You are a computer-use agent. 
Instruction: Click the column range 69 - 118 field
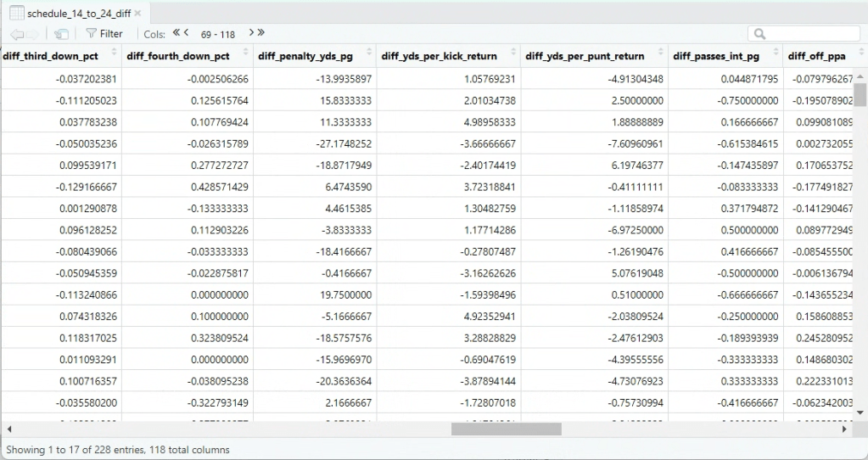point(218,34)
